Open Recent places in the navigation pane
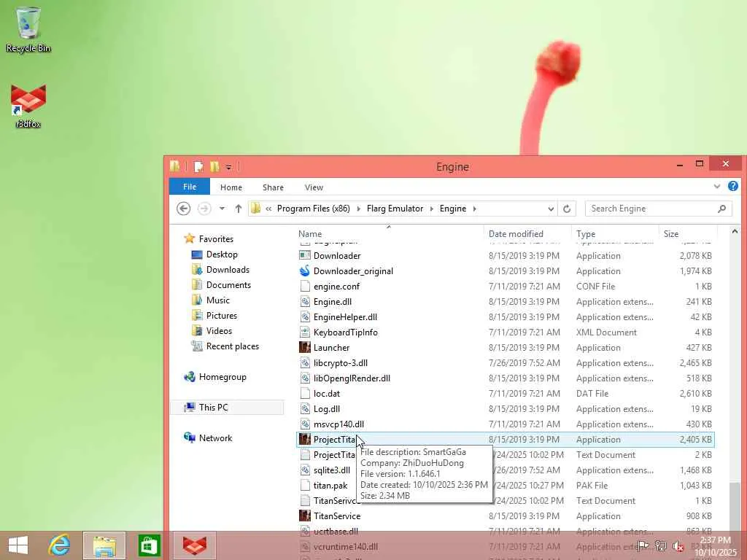Viewport: 747px width, 560px height. click(233, 346)
